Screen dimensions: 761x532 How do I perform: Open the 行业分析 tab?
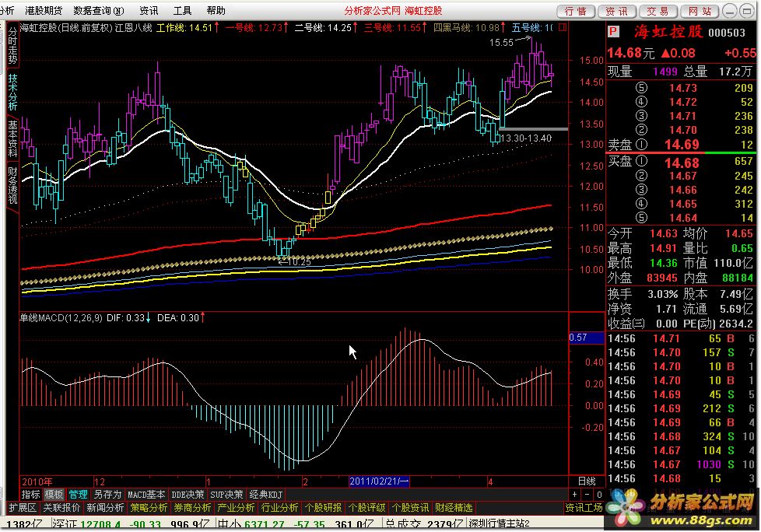[279, 507]
